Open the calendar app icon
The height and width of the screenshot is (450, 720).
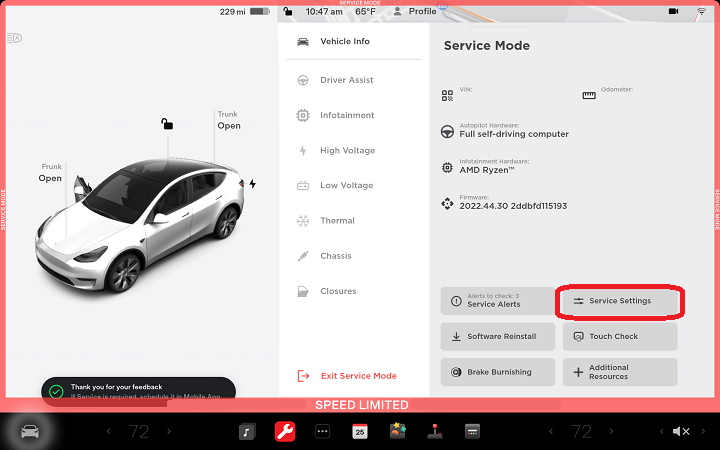[x=359, y=432]
